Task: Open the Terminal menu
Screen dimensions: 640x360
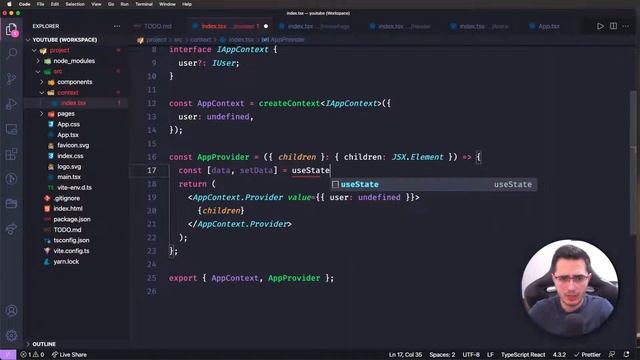Action: pyautogui.click(x=144, y=4)
